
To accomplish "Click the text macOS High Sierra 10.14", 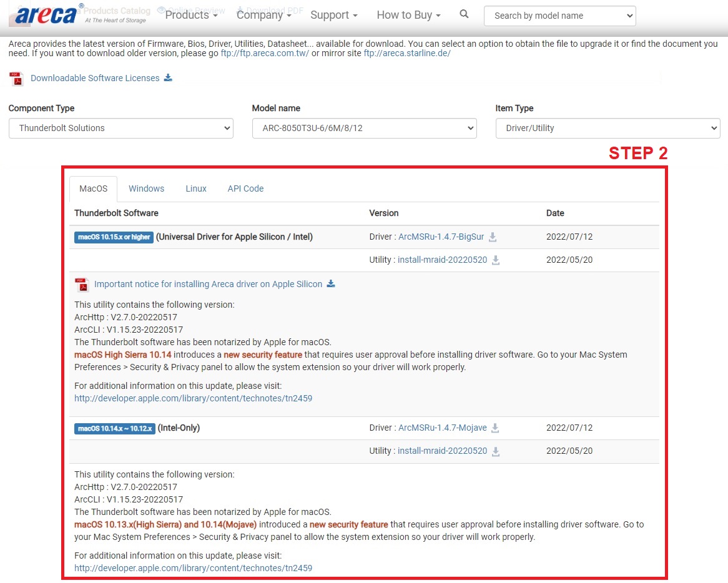I will [122, 355].
